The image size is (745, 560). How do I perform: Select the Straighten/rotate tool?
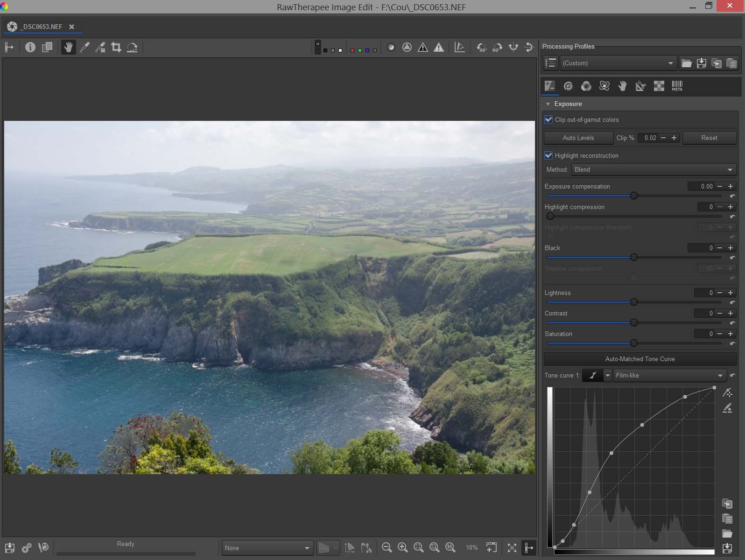pos(132,47)
